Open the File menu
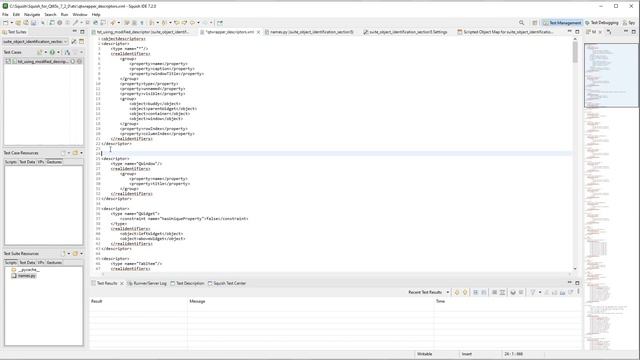The image size is (640, 360). click(x=5, y=14)
